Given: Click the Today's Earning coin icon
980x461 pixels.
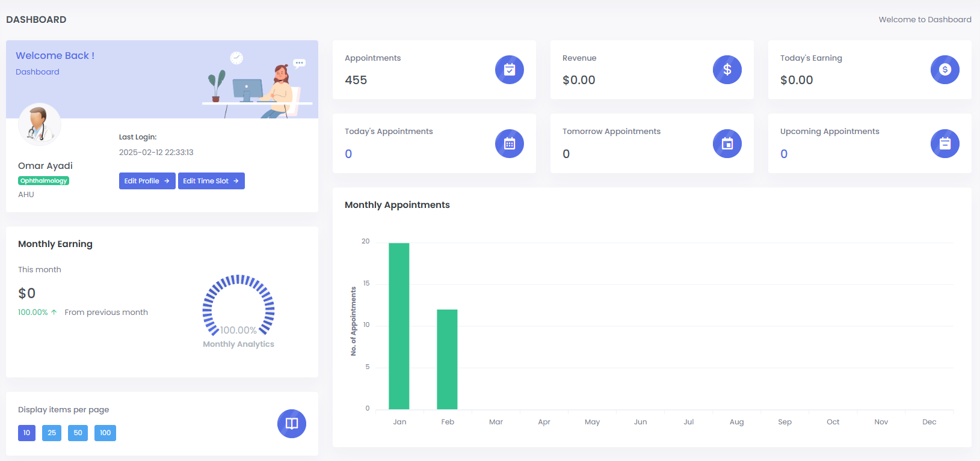Looking at the screenshot, I should pyautogui.click(x=945, y=70).
